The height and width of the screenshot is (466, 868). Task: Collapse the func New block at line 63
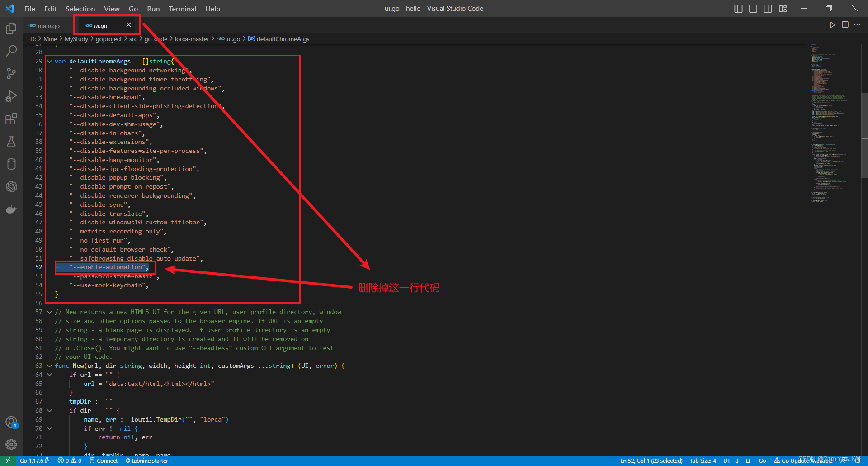(49, 366)
